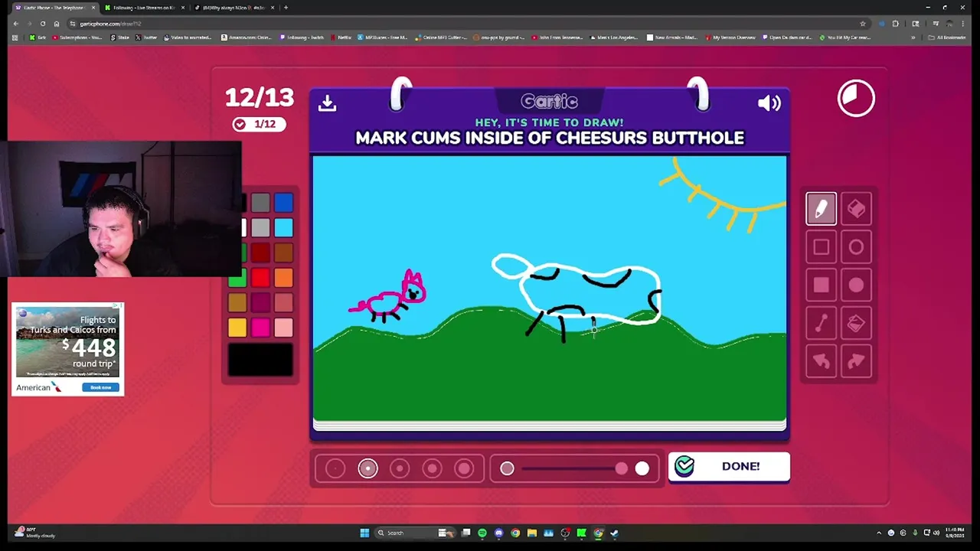Open the black current-color picker box
This screenshot has height=551, width=980.
pyautogui.click(x=260, y=360)
